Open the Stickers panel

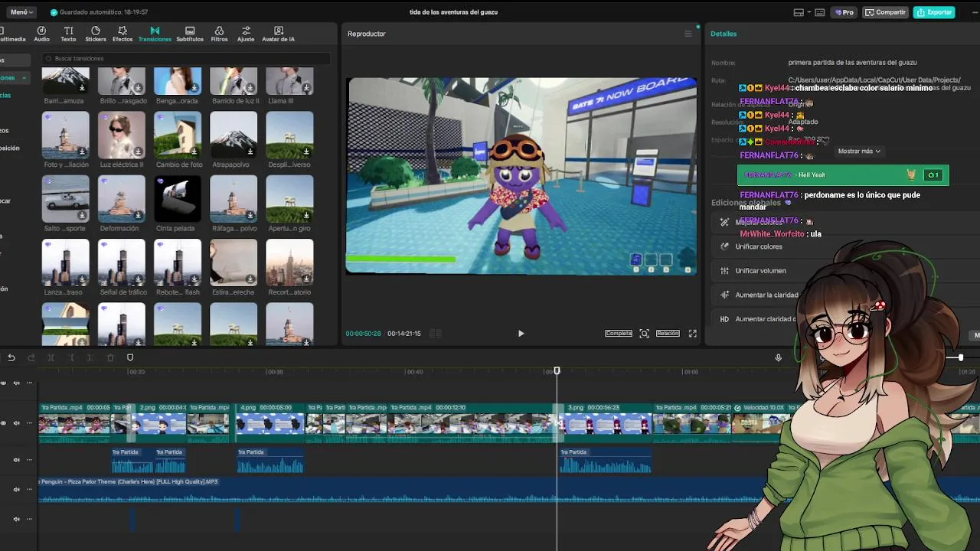[x=96, y=34]
